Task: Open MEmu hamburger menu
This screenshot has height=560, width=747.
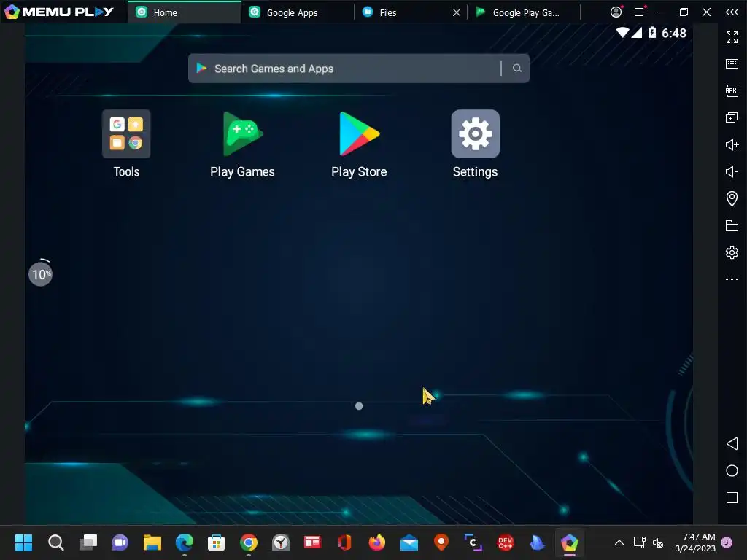Action: (639, 12)
